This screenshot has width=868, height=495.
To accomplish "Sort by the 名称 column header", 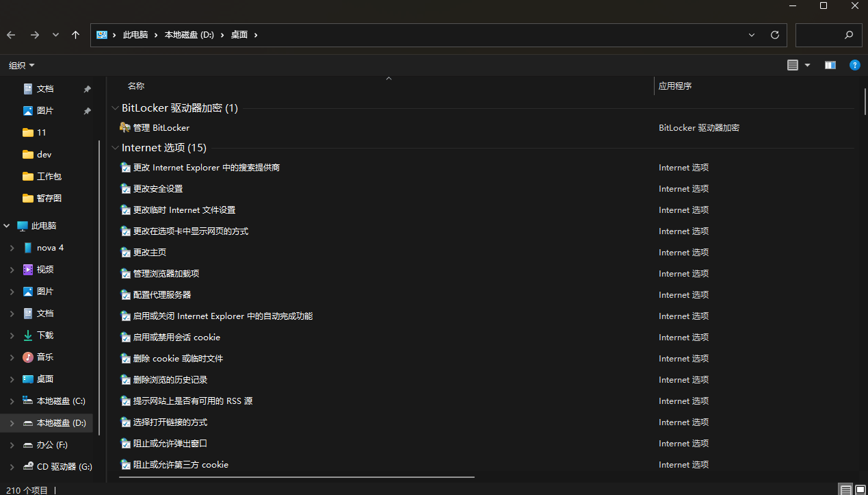I will point(136,86).
